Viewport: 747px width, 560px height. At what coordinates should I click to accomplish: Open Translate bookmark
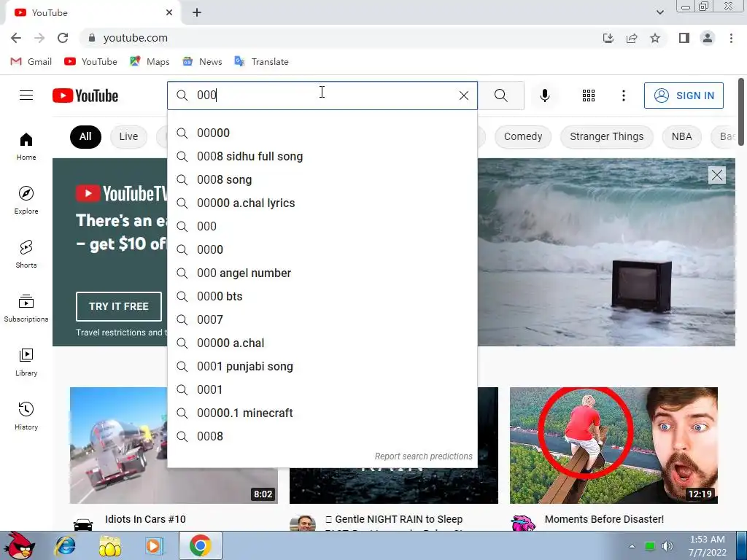pos(262,61)
